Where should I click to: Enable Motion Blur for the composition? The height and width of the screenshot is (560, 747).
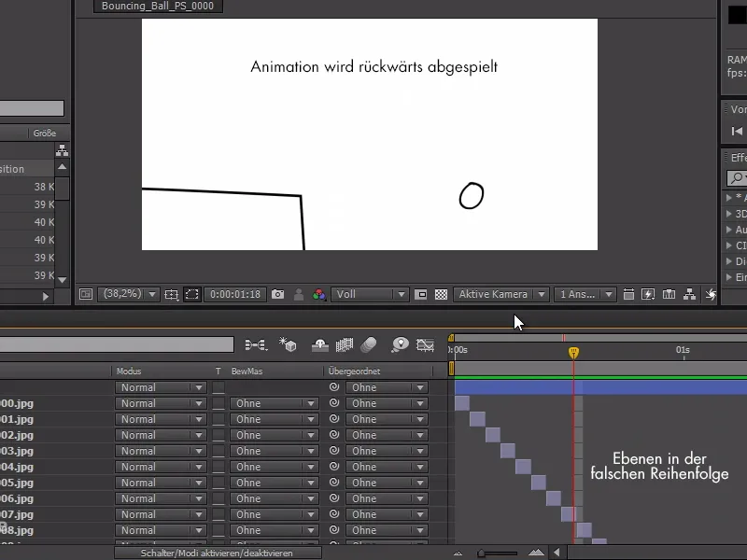click(369, 344)
